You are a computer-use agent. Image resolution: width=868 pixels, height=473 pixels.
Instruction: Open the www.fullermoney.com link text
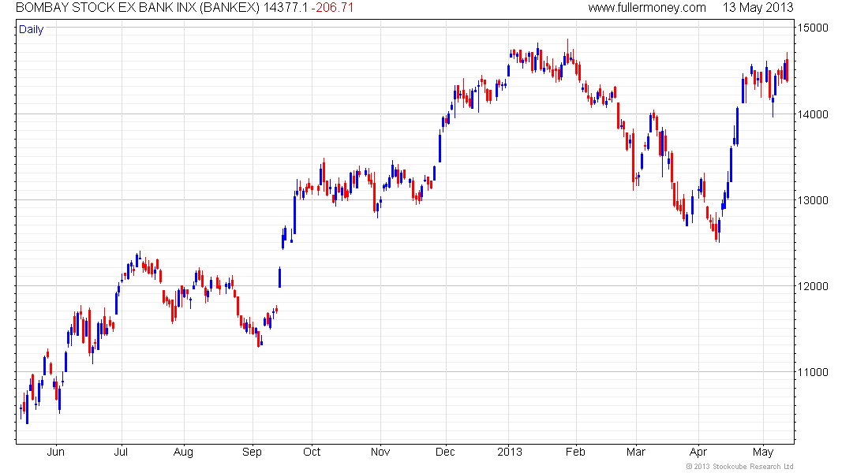tap(647, 8)
